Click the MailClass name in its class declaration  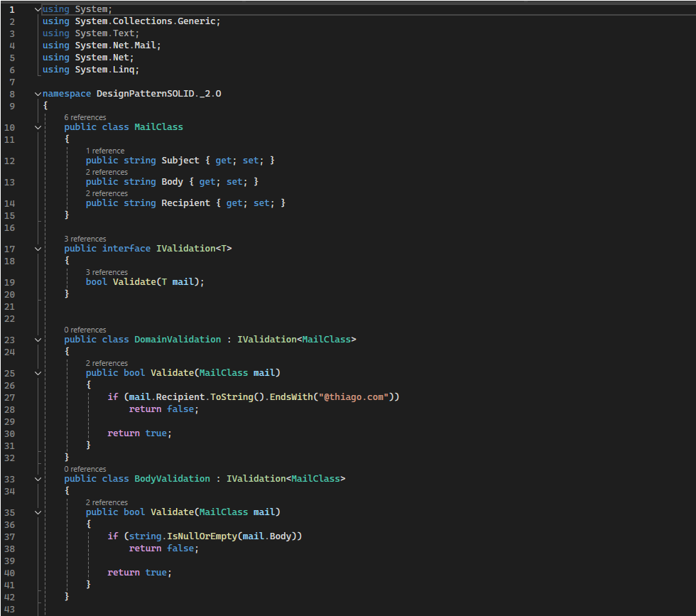(158, 127)
